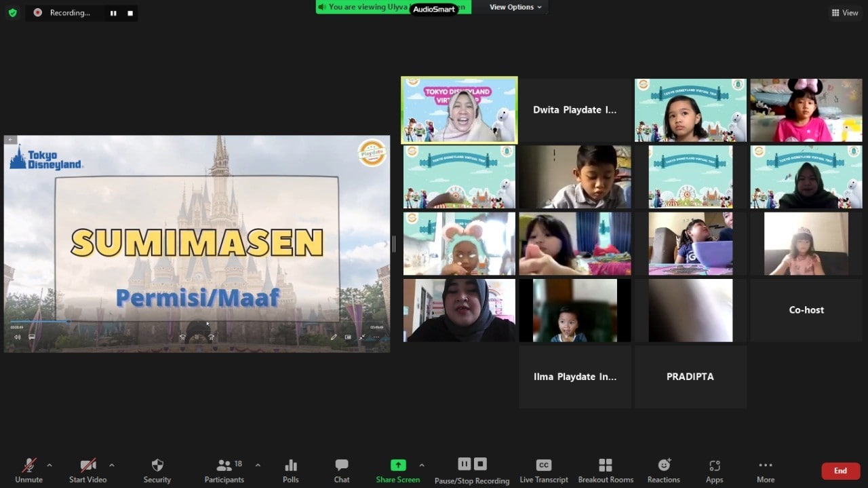This screenshot has width=868, height=488.
Task: Enable Live Transcript captions
Action: [544, 470]
